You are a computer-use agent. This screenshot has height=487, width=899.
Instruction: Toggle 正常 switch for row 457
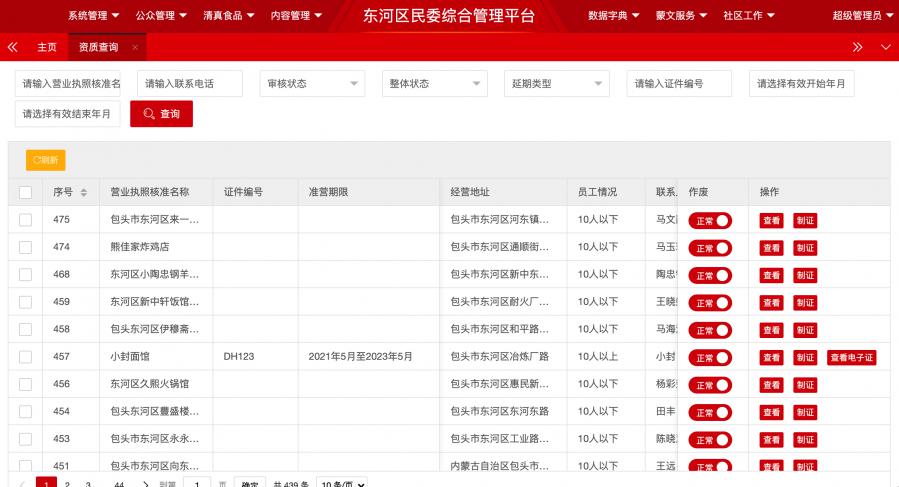coord(710,357)
